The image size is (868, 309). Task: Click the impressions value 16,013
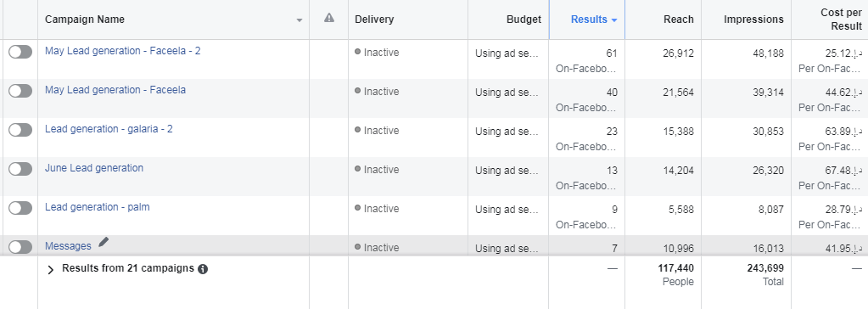[769, 249]
